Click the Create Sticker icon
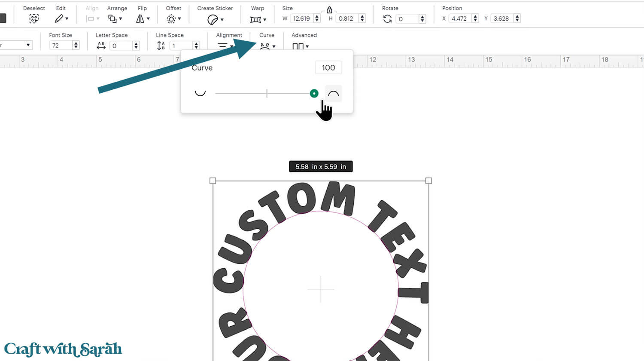Image resolution: width=644 pixels, height=361 pixels. (x=215, y=19)
